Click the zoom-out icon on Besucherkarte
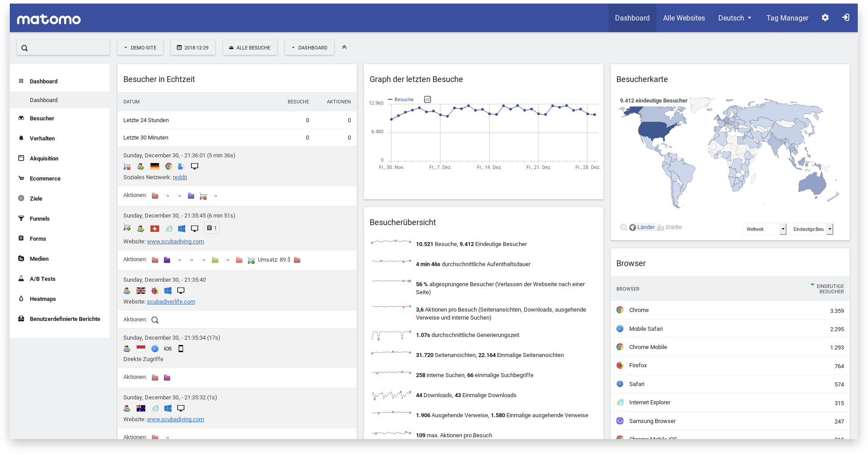Viewport: 868px width, 456px height. point(623,227)
